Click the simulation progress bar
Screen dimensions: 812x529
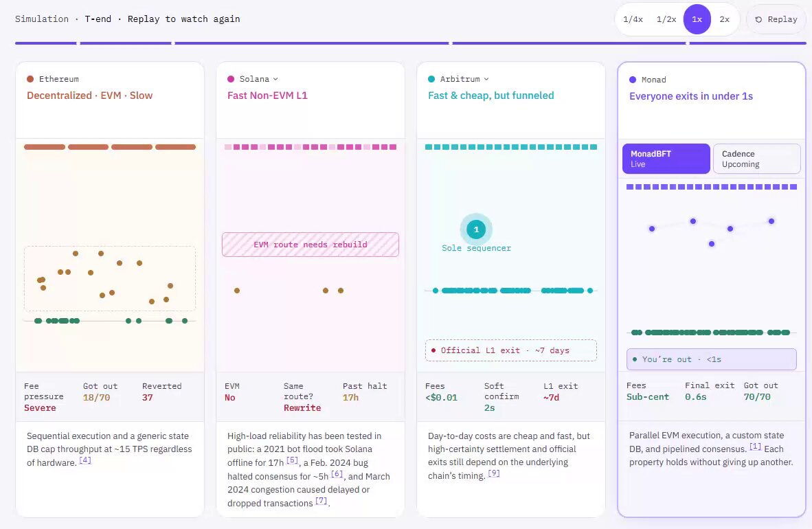pos(411,43)
